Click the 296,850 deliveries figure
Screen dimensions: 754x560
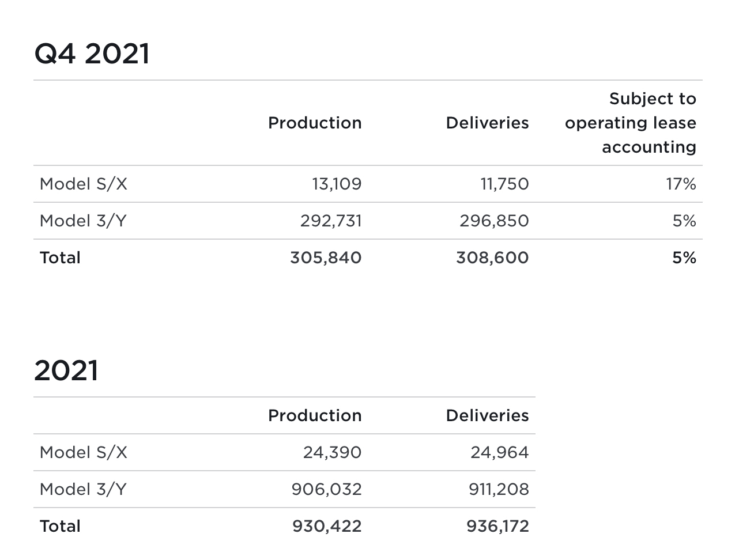point(494,221)
